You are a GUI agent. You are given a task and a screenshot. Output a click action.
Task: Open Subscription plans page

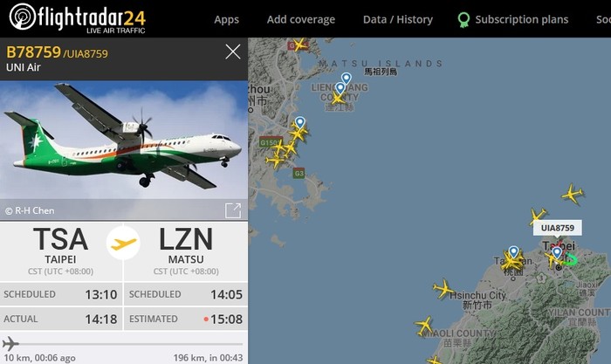pyautogui.click(x=521, y=19)
